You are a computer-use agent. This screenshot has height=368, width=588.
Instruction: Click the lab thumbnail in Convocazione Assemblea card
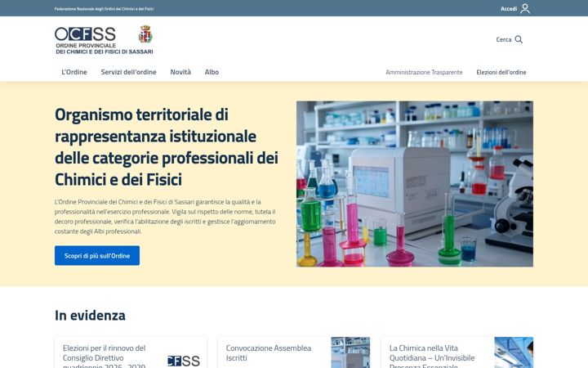(x=350, y=352)
